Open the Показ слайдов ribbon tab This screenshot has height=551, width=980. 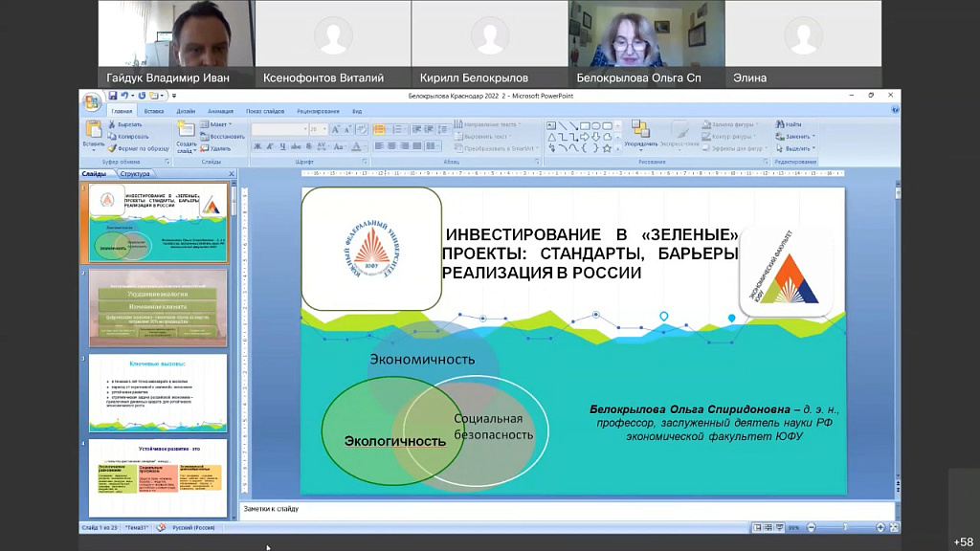point(265,111)
